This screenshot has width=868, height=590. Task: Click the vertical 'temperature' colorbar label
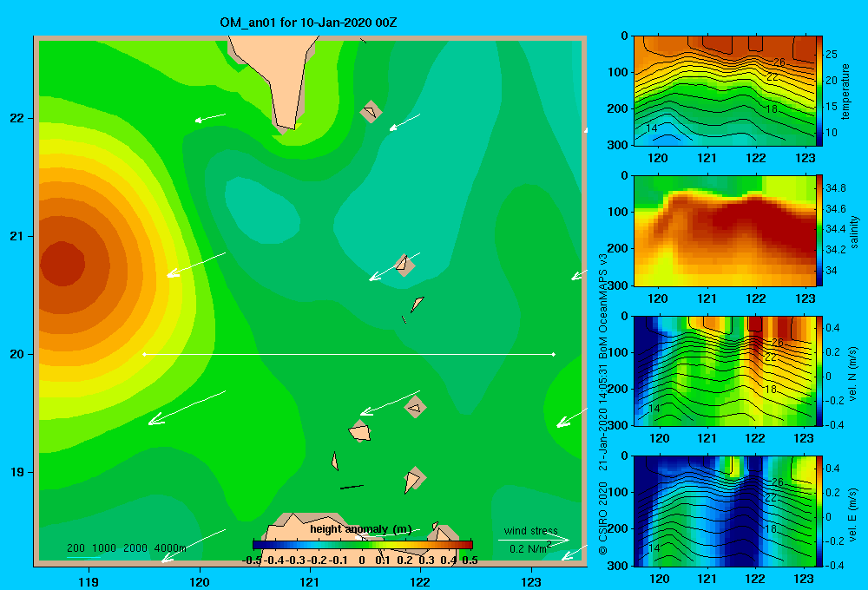point(845,91)
